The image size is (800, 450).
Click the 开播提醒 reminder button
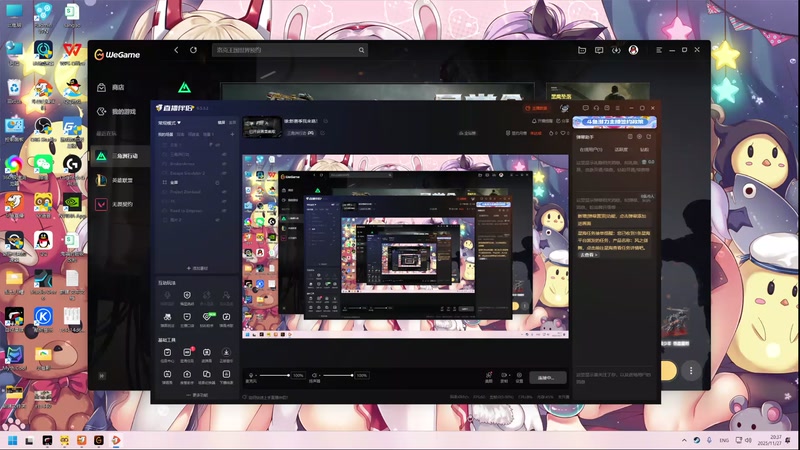[x=542, y=121]
